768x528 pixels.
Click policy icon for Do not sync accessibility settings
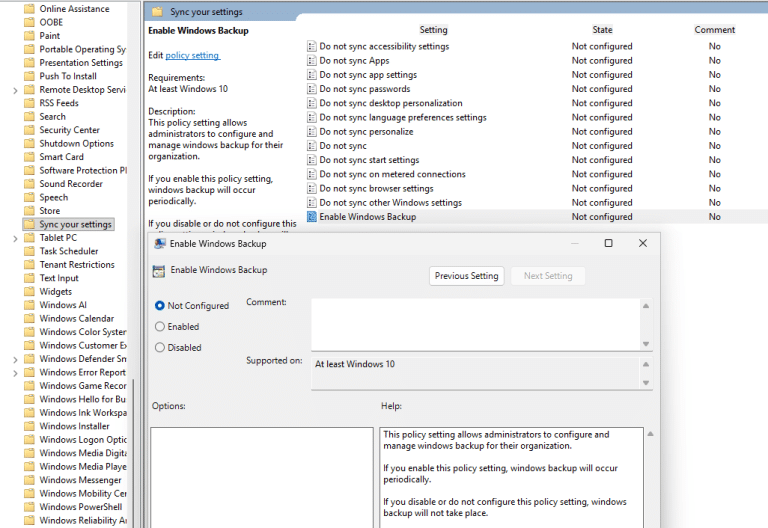tap(312, 47)
